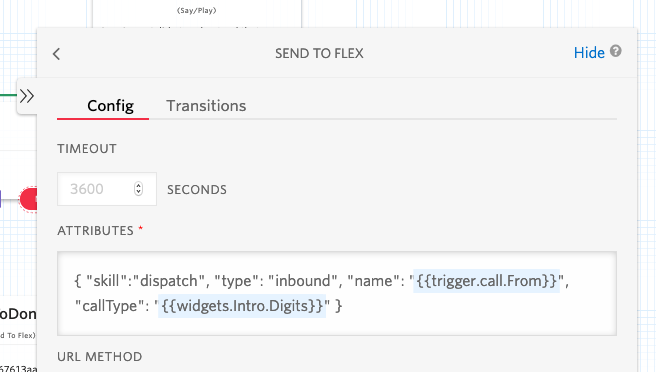Click the SECONDS unit label
Image resolution: width=656 pixels, height=372 pixels.
197,190
